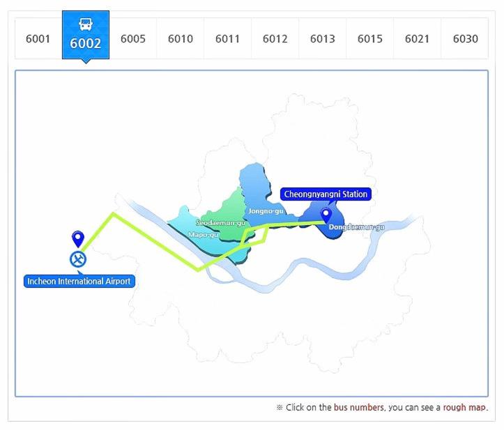Switch to bus route 6010
Screen dimensions: 504x430
click(x=181, y=38)
